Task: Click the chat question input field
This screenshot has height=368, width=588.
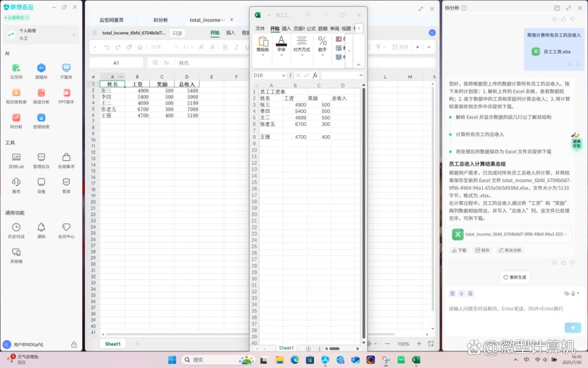Action: [x=506, y=309]
